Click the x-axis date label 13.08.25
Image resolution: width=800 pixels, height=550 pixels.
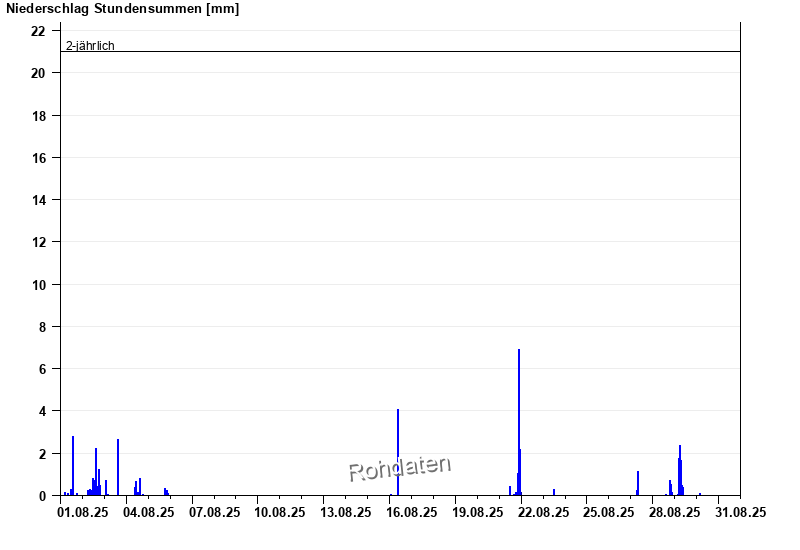pos(346,512)
